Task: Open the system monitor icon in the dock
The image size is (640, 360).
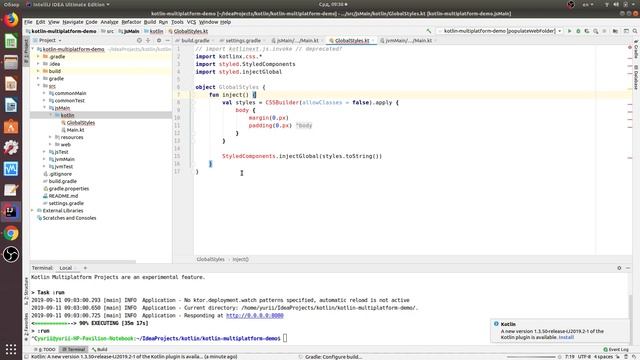Action: [11, 169]
